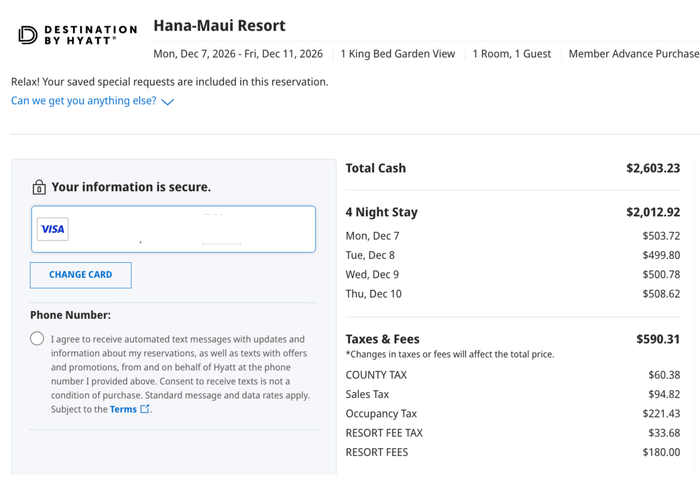The image size is (700, 483).
Task: Click the 'Phone Number:' label
Action: point(71,315)
